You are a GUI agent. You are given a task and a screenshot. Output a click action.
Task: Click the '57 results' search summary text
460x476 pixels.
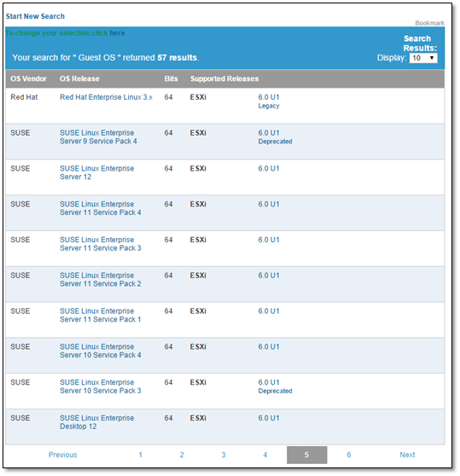tap(178, 58)
